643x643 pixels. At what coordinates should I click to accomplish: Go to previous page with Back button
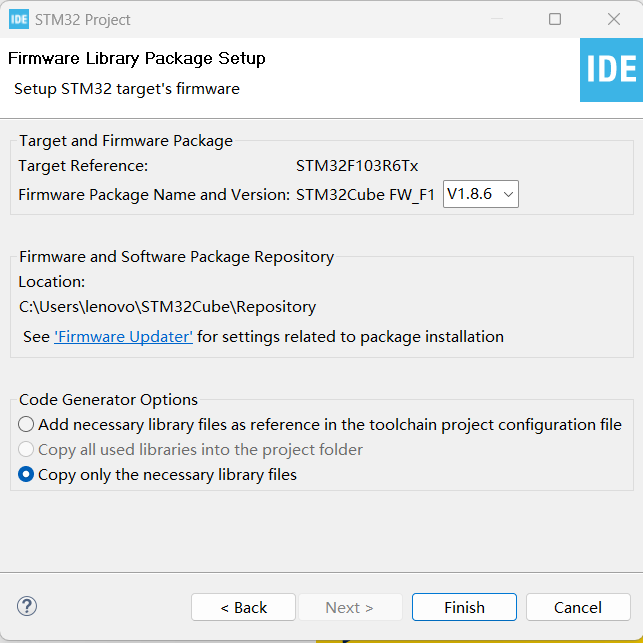click(x=243, y=607)
